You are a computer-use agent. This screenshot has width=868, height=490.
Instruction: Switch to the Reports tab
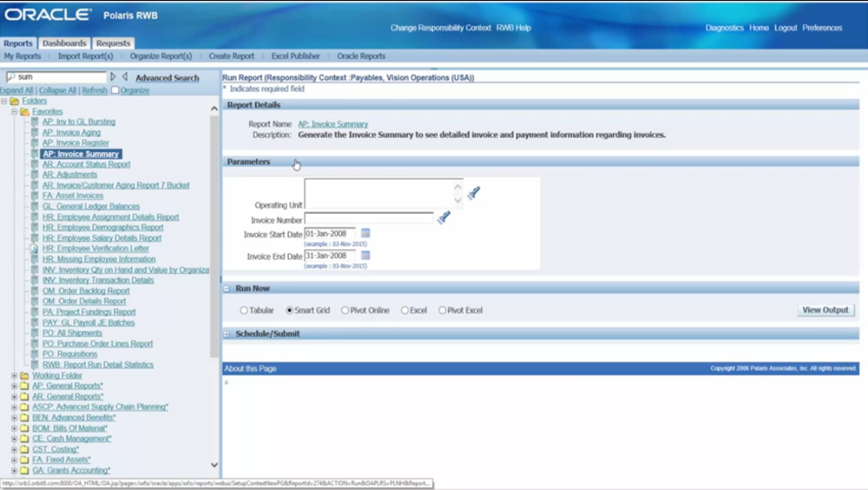point(18,43)
